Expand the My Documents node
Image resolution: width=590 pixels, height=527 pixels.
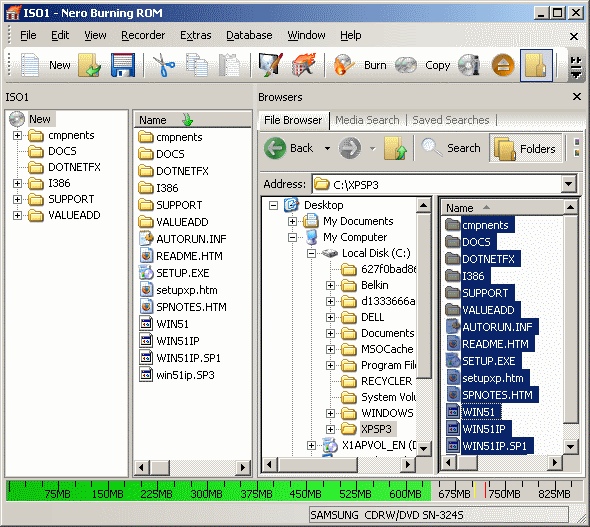click(x=292, y=221)
